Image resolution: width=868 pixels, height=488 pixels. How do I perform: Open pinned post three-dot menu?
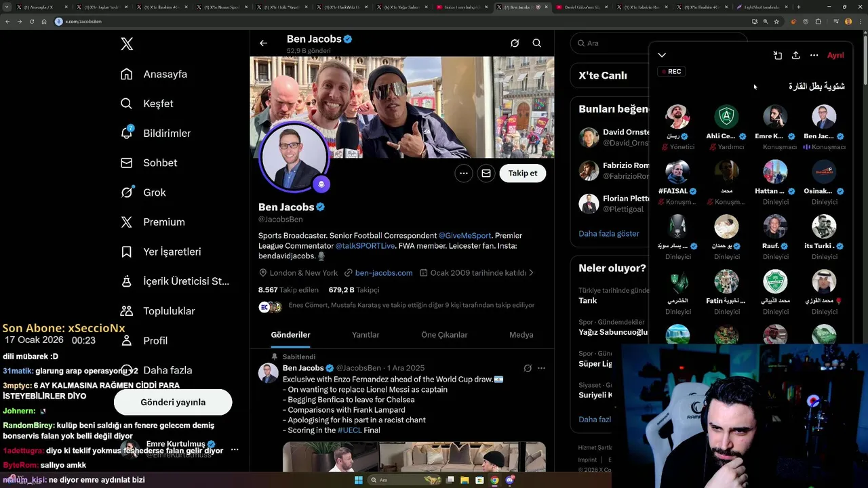tap(541, 368)
